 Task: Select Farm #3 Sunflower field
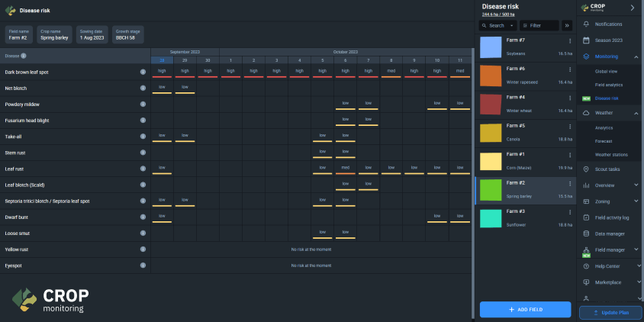pyautogui.click(x=525, y=218)
